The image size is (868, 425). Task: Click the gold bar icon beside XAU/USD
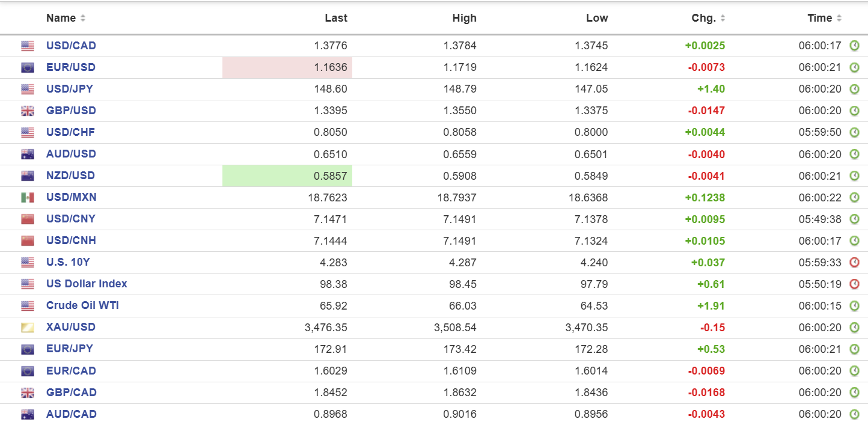28,328
